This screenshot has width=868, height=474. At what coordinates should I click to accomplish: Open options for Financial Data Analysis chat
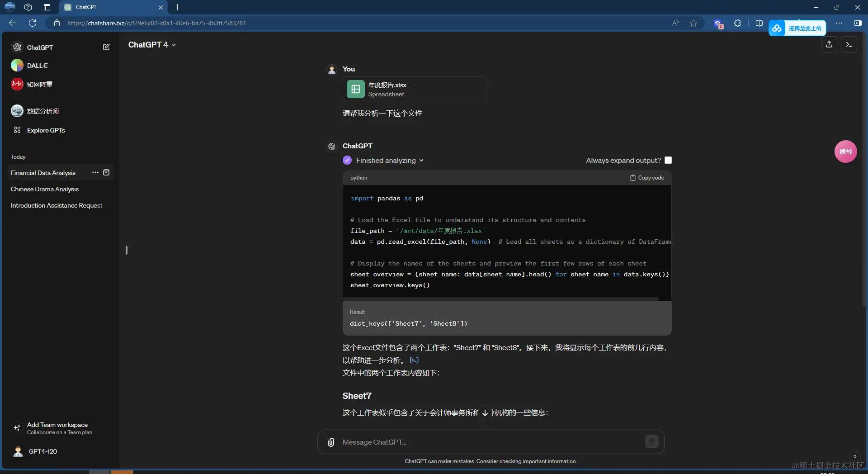click(95, 172)
